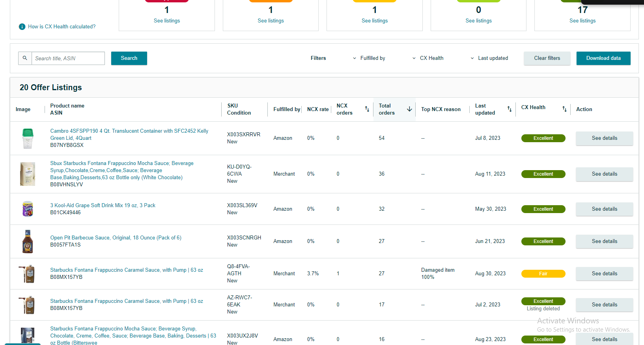Image resolution: width=644 pixels, height=345 pixels.
Task: Expand the Fulfilled by filter dropdown
Action: (x=369, y=58)
